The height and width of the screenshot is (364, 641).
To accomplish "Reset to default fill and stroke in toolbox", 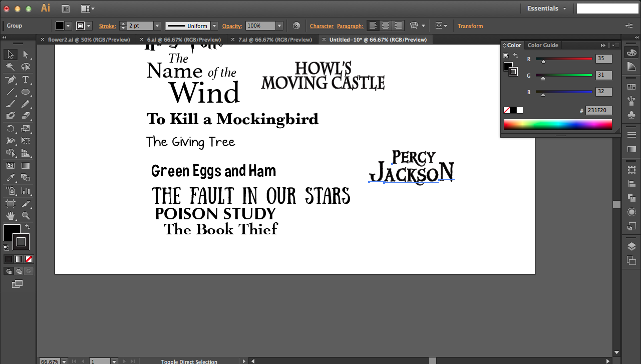I will 6,247.
